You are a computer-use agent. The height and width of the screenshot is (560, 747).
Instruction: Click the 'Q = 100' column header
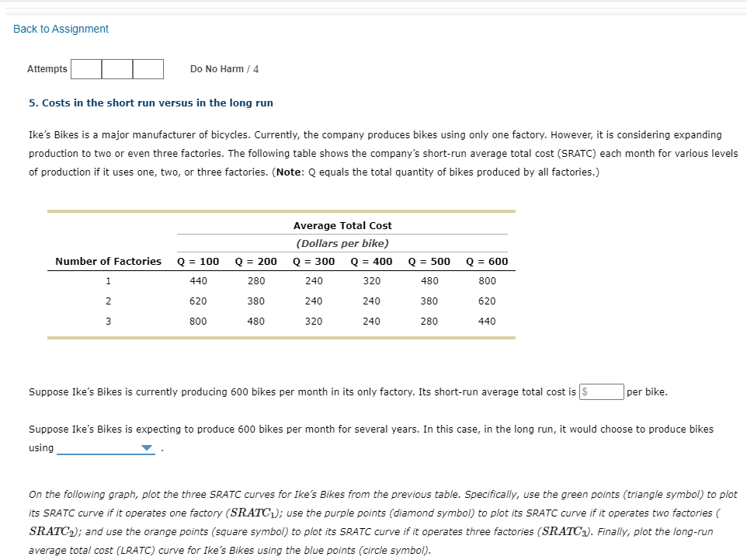(198, 261)
